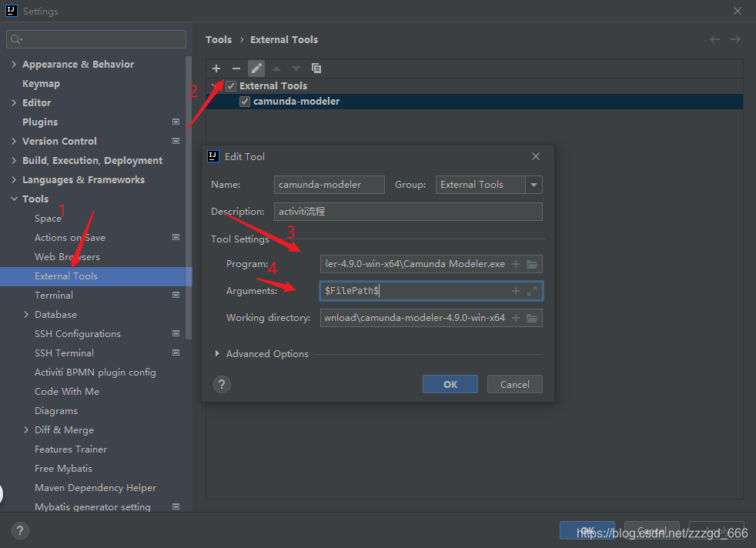The height and width of the screenshot is (548, 756).
Task: Click the Name field camunda-modeler
Action: pos(329,185)
